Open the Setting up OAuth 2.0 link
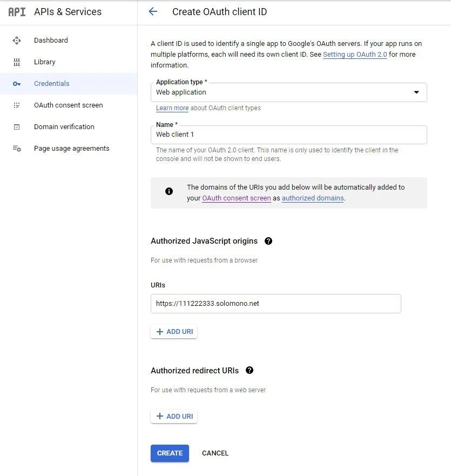The width and height of the screenshot is (451, 476). coord(355,55)
